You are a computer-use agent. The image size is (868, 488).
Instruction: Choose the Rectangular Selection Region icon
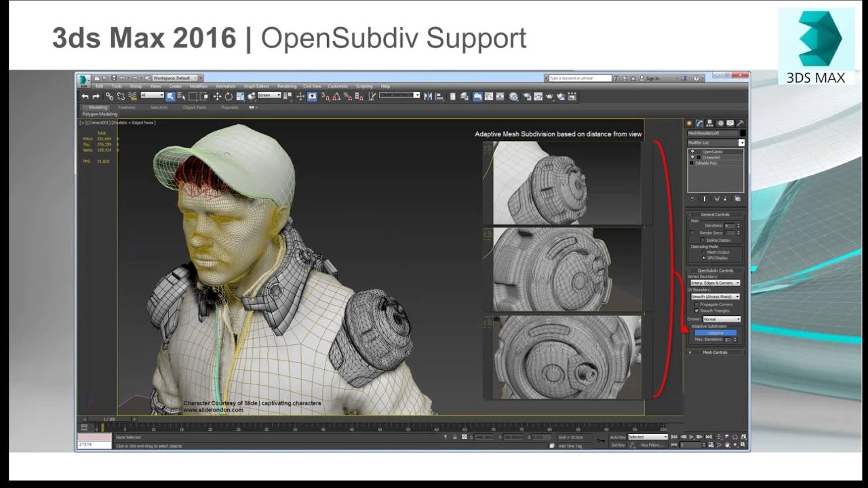click(193, 96)
